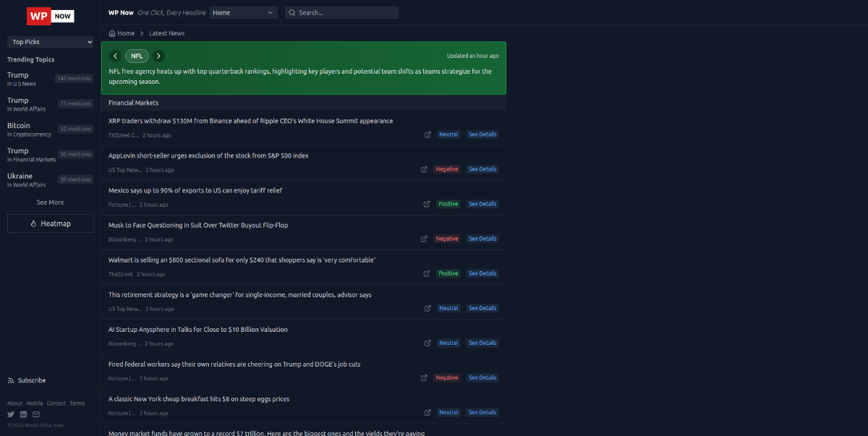This screenshot has height=436, width=868.
Task: Open external link for retirement strategy article
Action: pyautogui.click(x=427, y=308)
